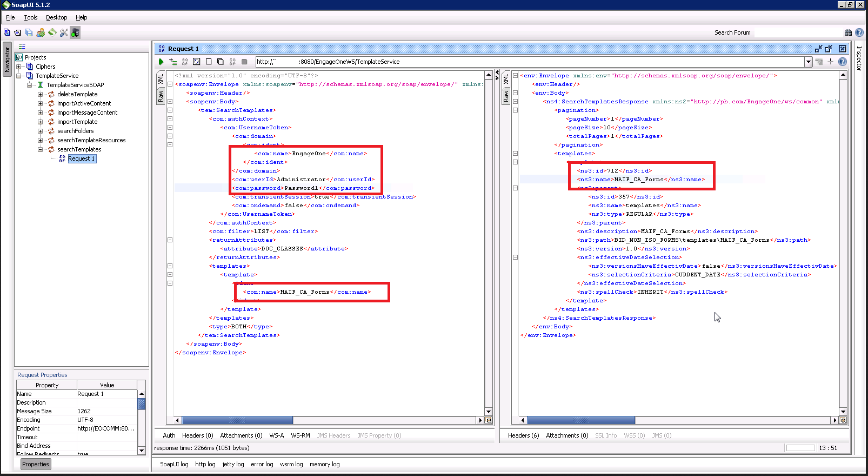Image resolution: width=868 pixels, height=476 pixels.
Task: Click the add endpoint plus icon
Action: pyautogui.click(x=831, y=62)
